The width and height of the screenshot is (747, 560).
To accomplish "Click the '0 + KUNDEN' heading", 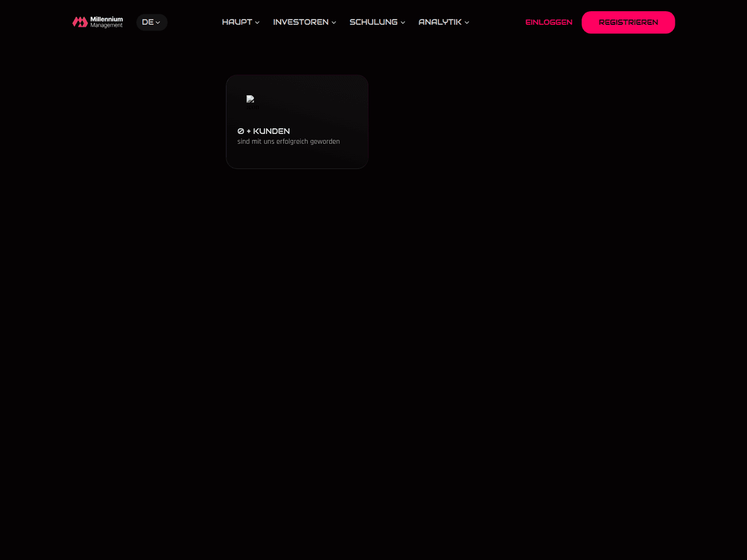I will point(264,131).
